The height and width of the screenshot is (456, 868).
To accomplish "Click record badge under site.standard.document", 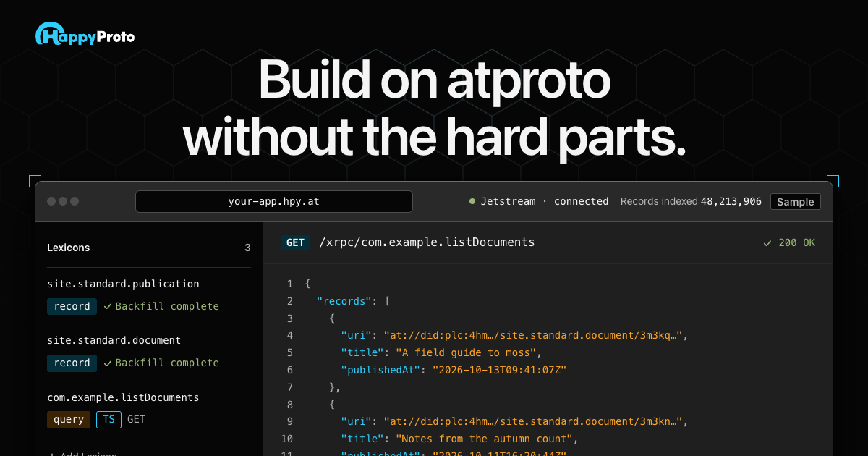I will pyautogui.click(x=72, y=363).
